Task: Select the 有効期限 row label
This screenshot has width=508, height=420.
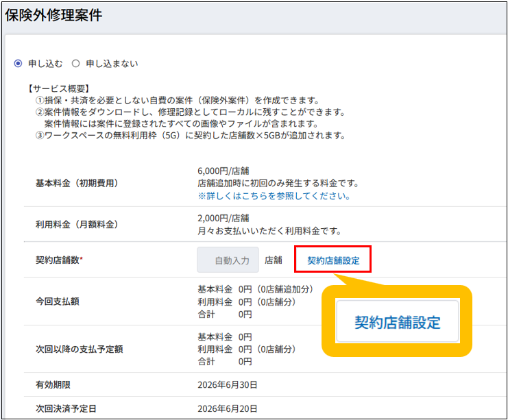Action: (52, 385)
